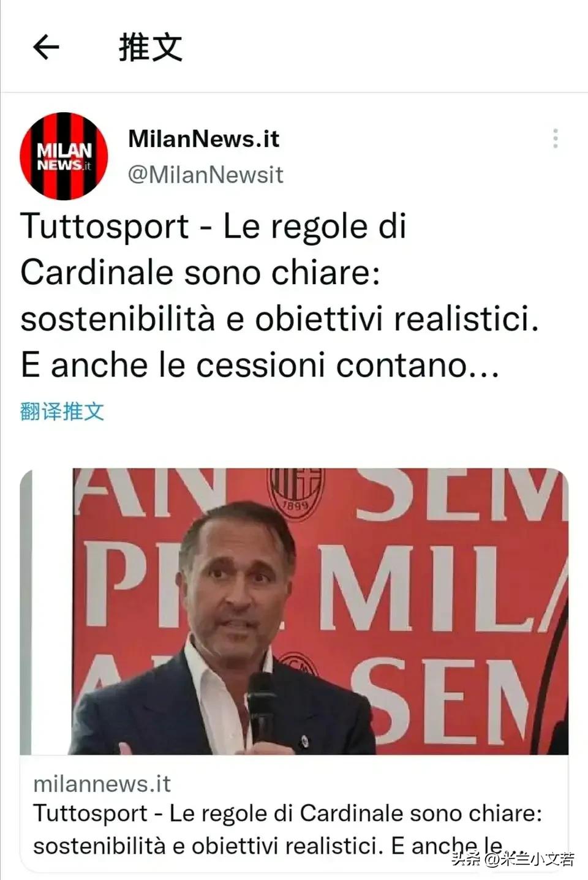Tap the word sostenibilità in tweet text
Screen dimensions: 588x880
(x=118, y=319)
